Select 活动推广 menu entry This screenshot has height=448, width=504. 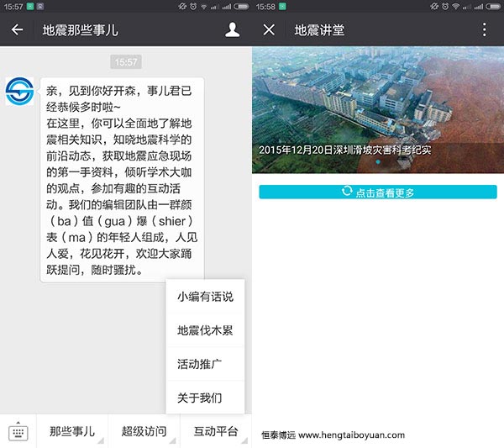(205, 364)
